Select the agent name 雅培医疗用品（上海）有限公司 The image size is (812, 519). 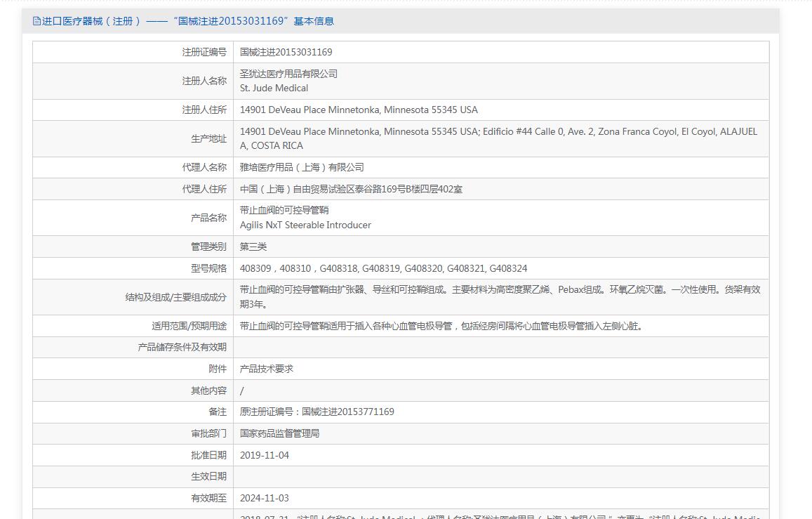coord(302,167)
